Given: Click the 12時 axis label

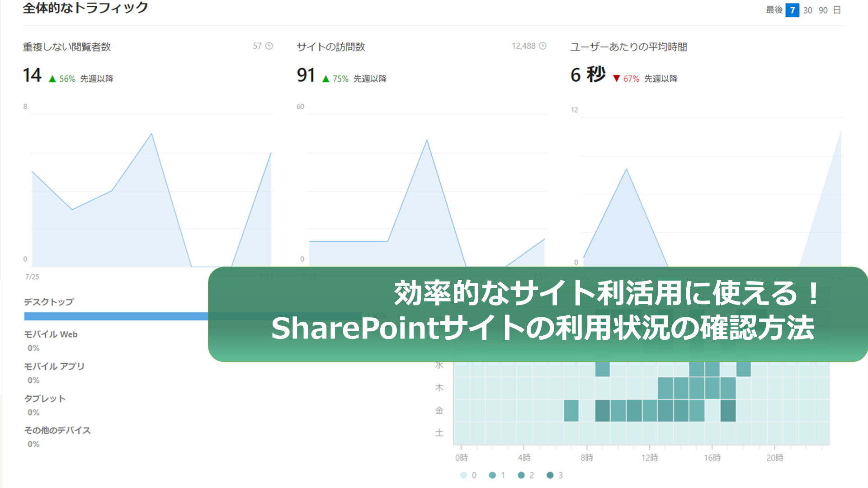Looking at the screenshot, I should [650, 458].
